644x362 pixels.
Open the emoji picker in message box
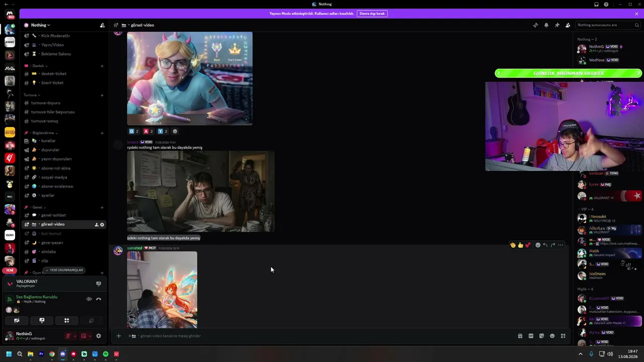[552, 336]
